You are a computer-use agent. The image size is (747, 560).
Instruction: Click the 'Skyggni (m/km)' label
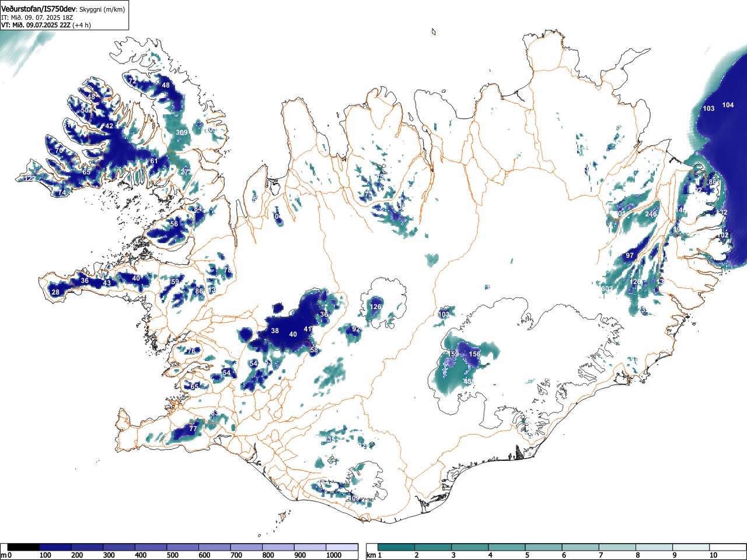[x=102, y=9]
